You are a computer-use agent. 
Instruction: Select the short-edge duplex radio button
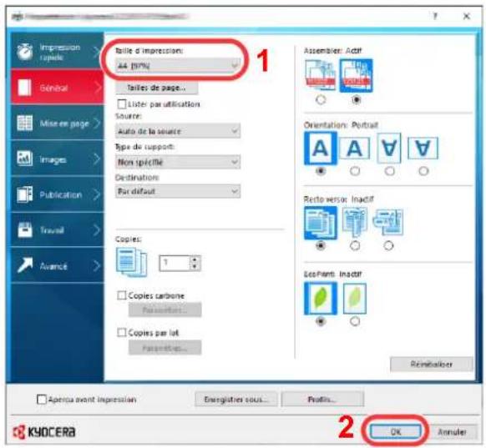(x=388, y=246)
